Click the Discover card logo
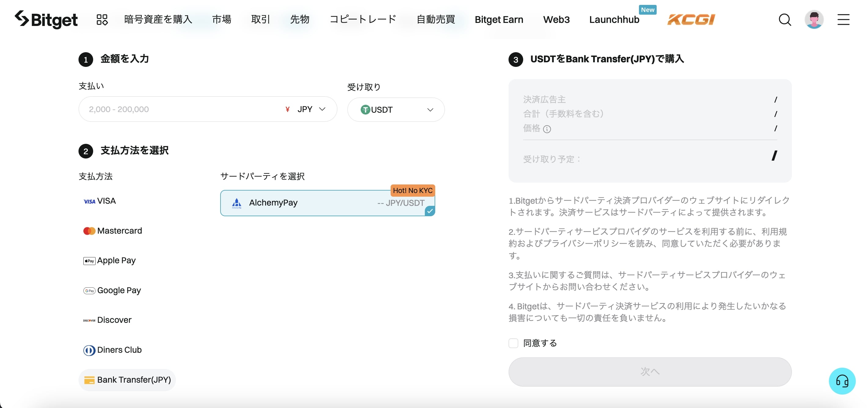Viewport: 868px width, 408px height. click(89, 320)
